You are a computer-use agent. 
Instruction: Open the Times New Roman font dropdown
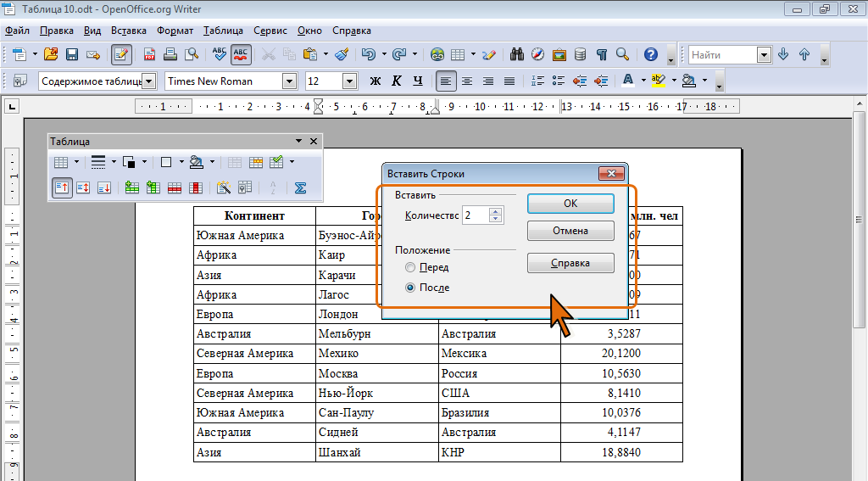coord(290,81)
